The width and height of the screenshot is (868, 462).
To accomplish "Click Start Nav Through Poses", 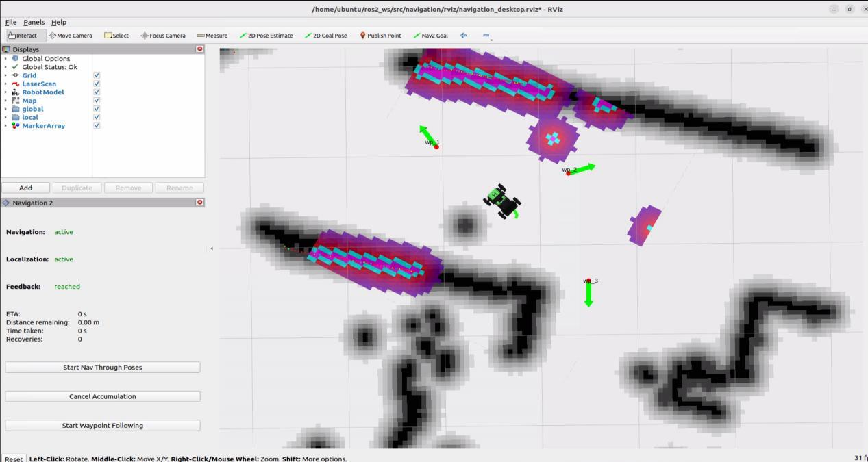I will [x=103, y=368].
